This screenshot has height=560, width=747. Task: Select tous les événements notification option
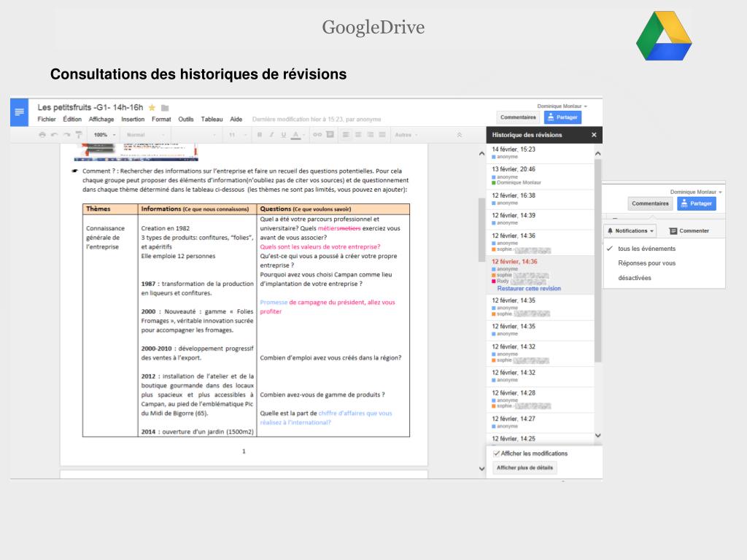pos(646,249)
